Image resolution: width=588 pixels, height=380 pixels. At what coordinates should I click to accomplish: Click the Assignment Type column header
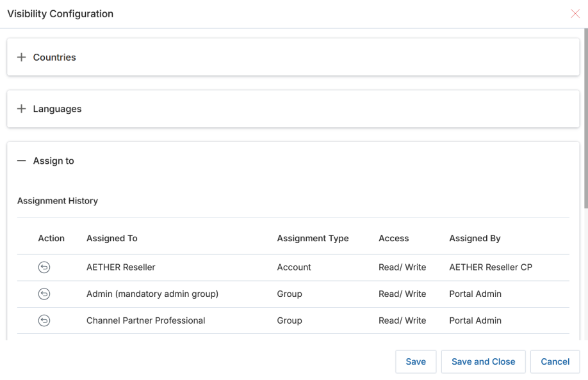pyautogui.click(x=313, y=239)
